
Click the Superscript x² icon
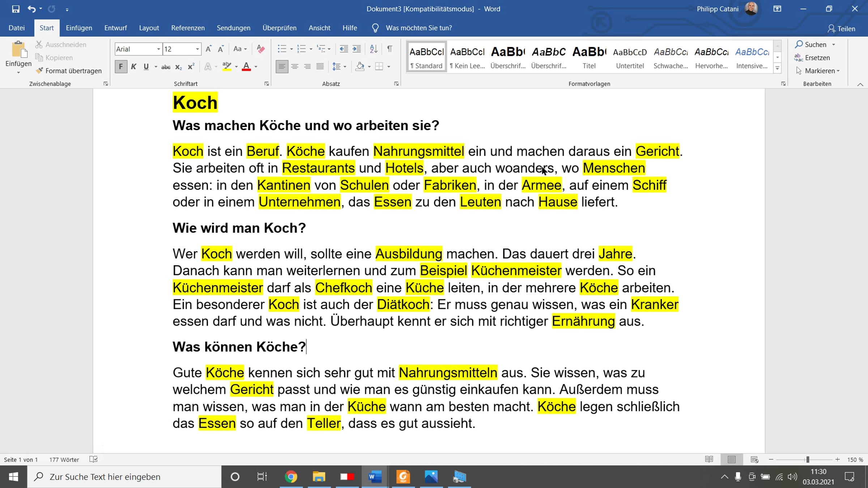(x=191, y=67)
